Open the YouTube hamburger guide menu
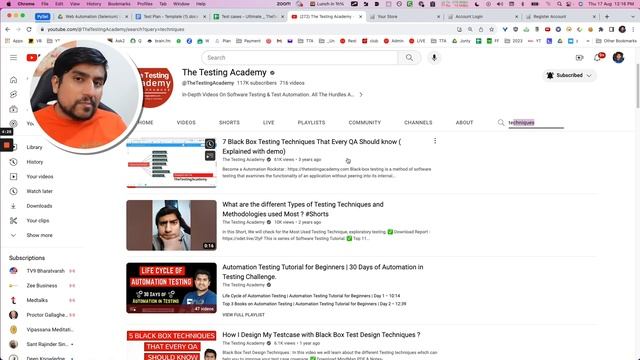This screenshot has width=640, height=360. [x=13, y=58]
